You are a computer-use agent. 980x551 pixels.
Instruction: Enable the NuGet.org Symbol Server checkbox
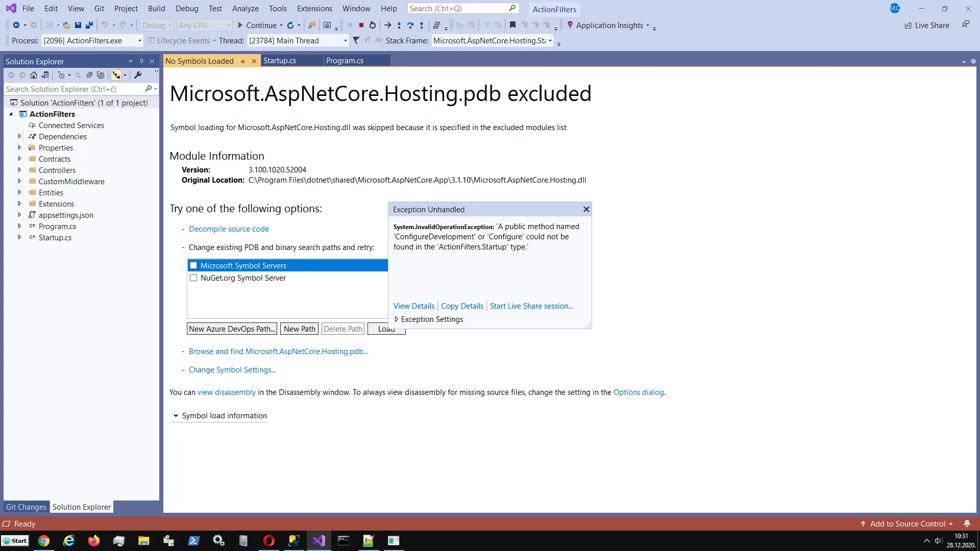[193, 278]
